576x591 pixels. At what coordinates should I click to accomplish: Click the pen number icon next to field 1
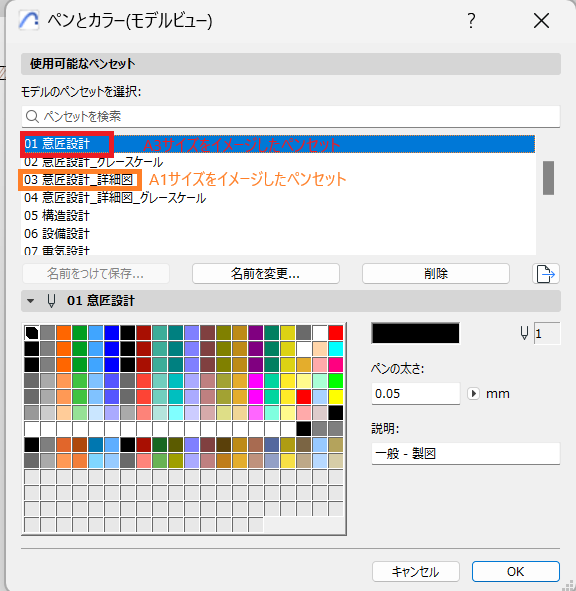524,333
